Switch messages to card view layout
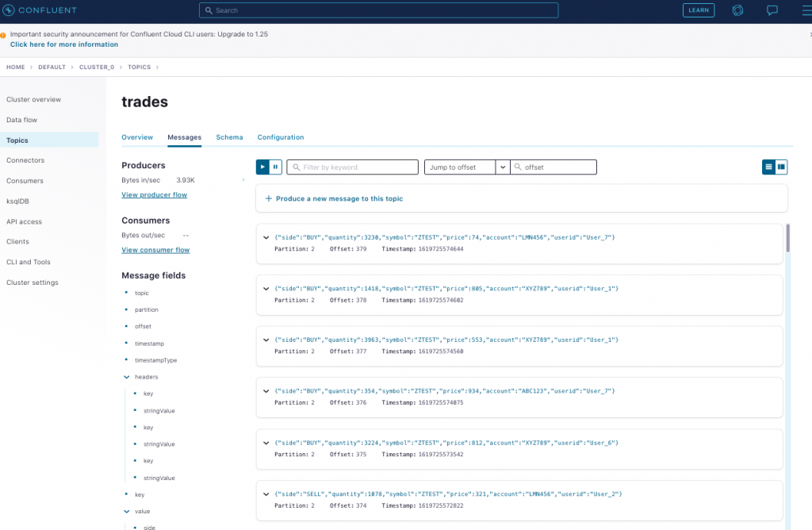This screenshot has width=812, height=530. tap(781, 167)
